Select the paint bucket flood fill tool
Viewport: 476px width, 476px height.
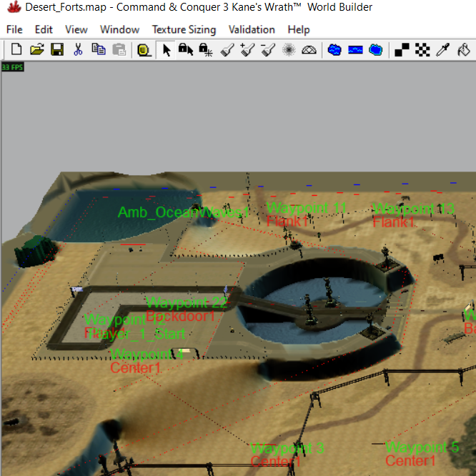[464, 49]
